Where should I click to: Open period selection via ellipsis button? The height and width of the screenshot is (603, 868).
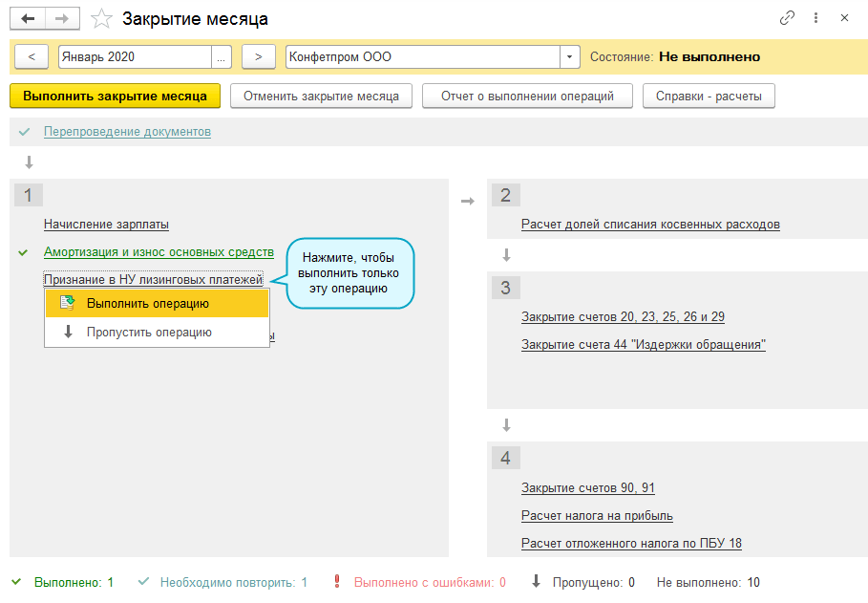tap(222, 56)
